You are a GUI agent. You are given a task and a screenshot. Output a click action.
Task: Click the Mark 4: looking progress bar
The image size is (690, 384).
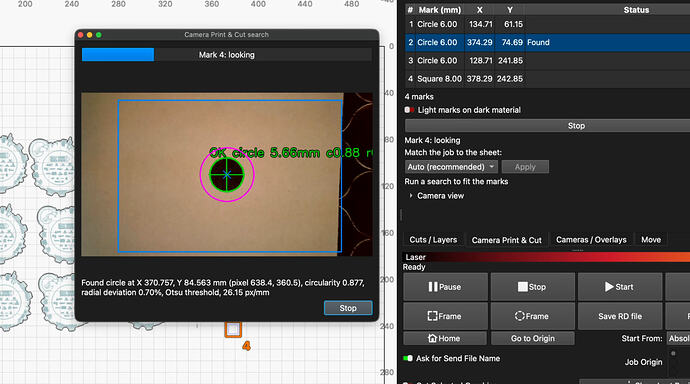[227, 55]
